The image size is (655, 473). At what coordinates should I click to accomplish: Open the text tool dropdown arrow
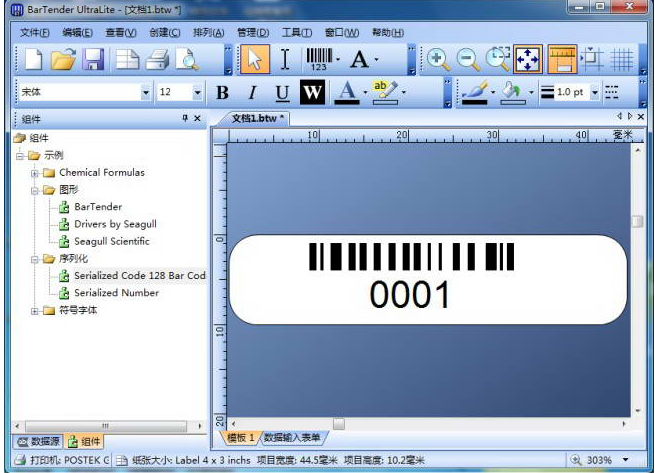pos(376,59)
